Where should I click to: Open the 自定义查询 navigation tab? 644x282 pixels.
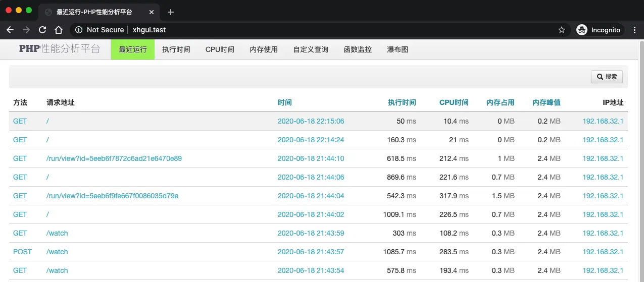311,49
